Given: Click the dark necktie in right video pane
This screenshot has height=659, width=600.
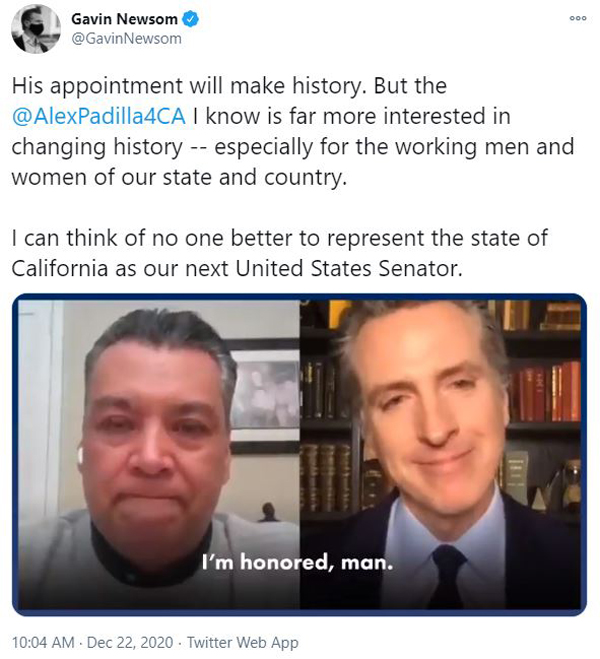Looking at the screenshot, I should 448,577.
